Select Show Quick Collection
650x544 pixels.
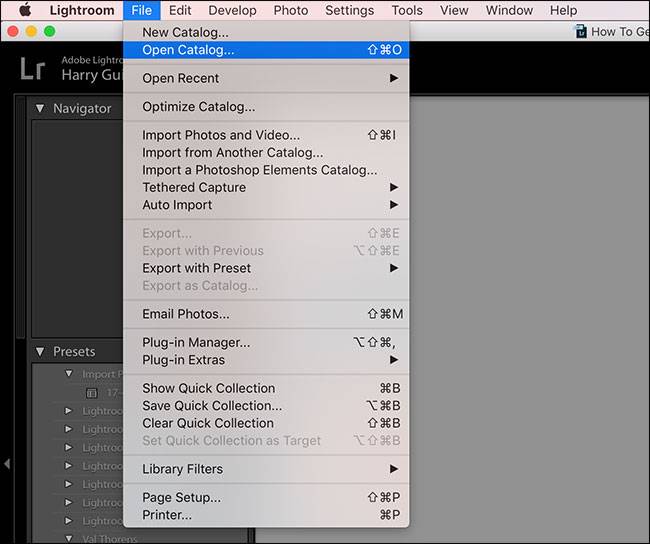click(x=208, y=388)
